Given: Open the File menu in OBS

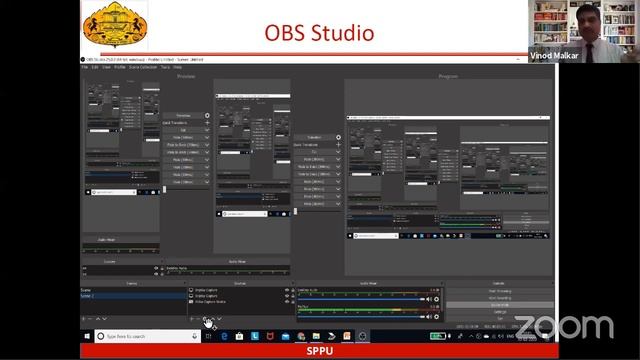Looking at the screenshot, I should coord(84,67).
